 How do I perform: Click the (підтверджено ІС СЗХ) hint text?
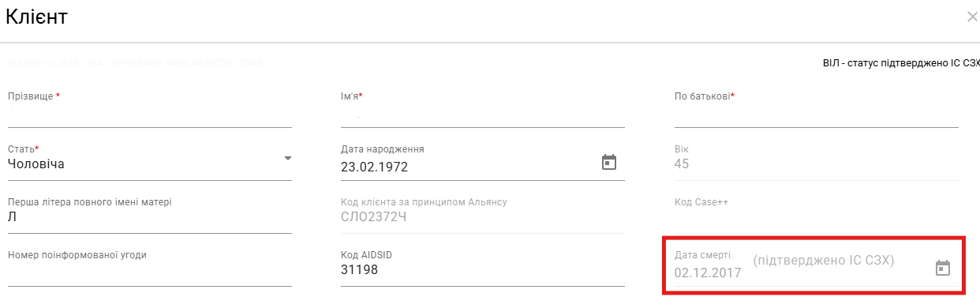pyautogui.click(x=823, y=261)
